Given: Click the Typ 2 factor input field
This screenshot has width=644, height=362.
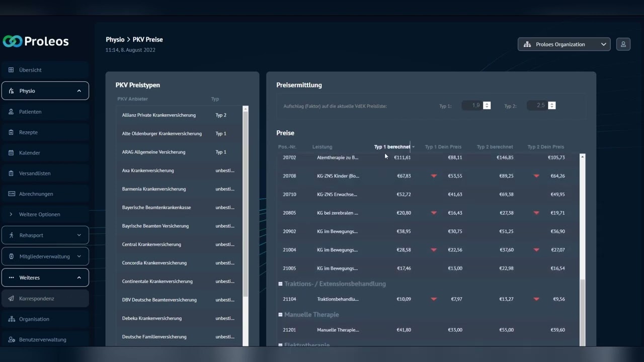Looking at the screenshot, I should click(537, 106).
